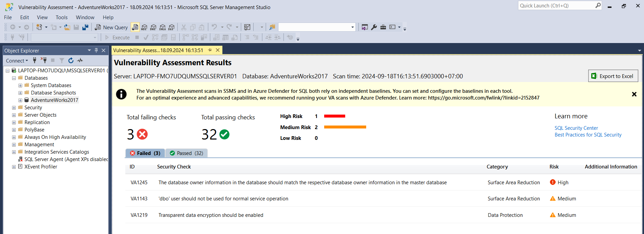
Task: Collapse the Databases folder
Action: (14, 78)
